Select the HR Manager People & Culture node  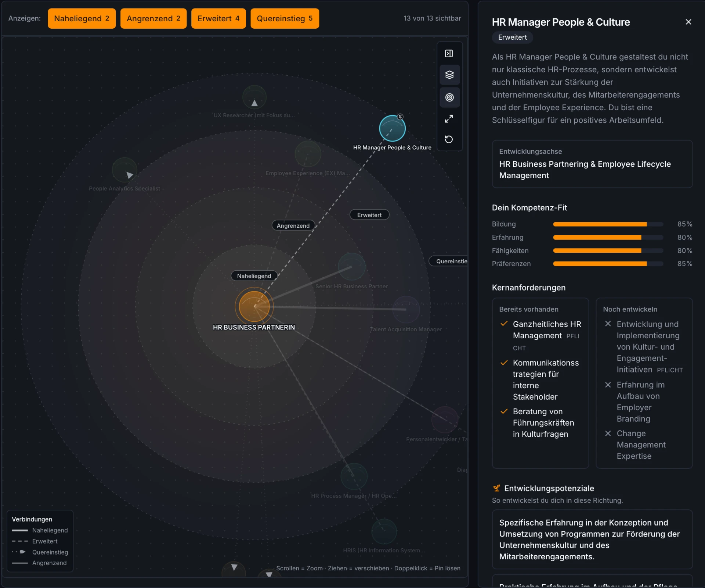click(392, 129)
